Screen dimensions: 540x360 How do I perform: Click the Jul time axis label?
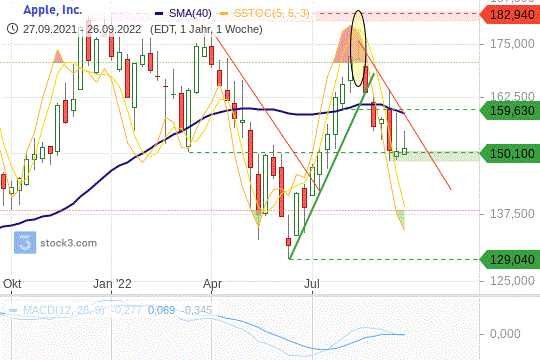tap(312, 284)
